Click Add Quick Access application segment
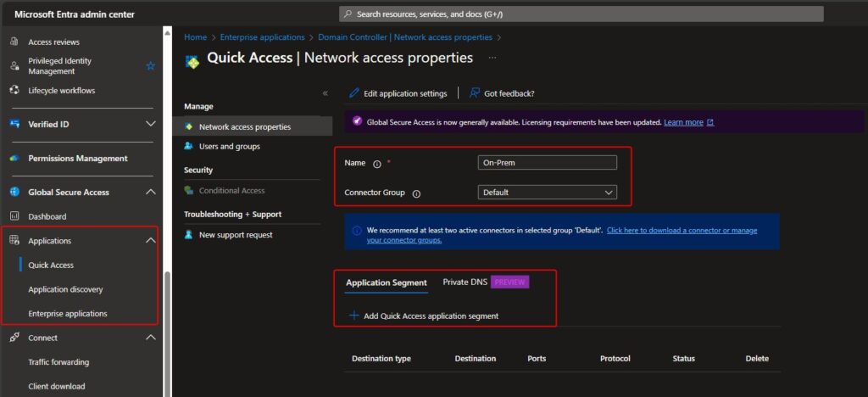The width and height of the screenshot is (868, 397). (x=424, y=316)
